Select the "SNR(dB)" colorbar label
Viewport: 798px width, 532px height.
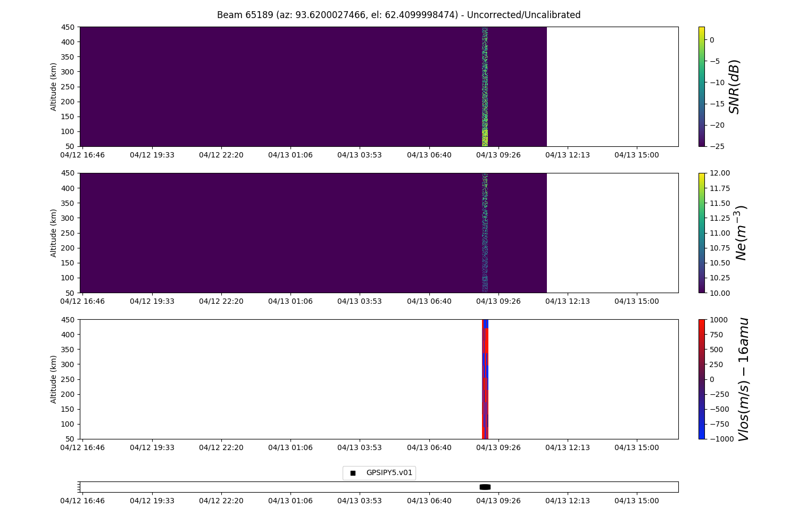coord(735,87)
